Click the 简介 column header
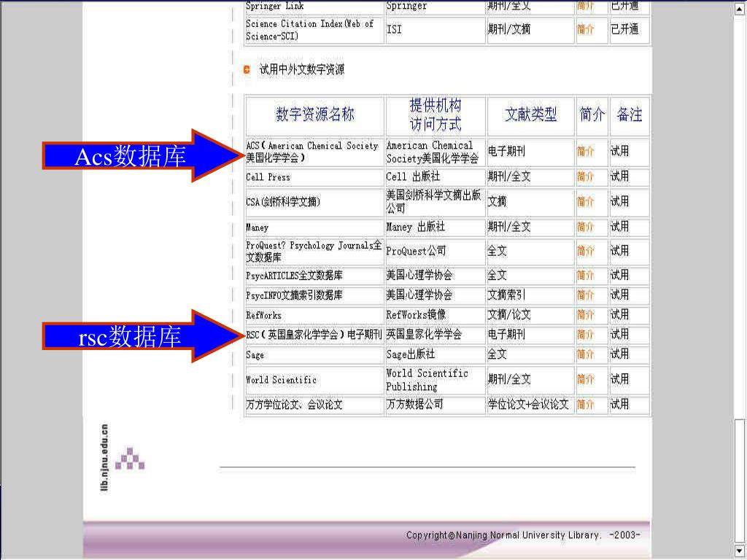Viewport: 747px width, 560px height. pos(592,114)
